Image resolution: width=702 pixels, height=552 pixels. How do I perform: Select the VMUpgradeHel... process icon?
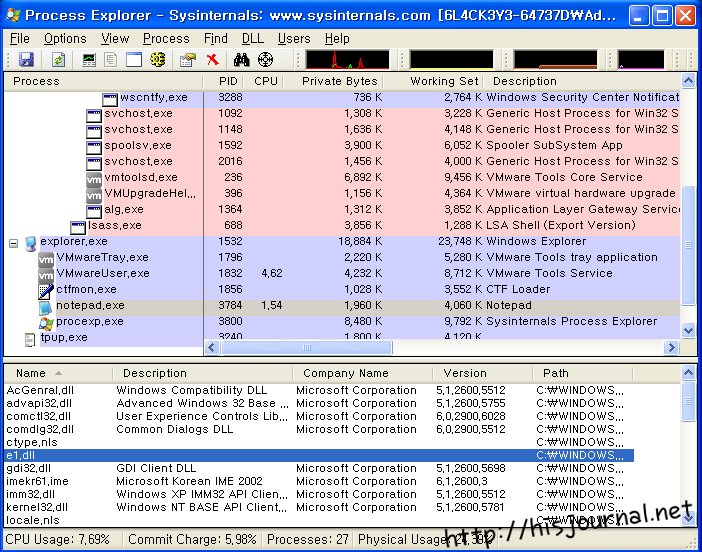click(94, 195)
